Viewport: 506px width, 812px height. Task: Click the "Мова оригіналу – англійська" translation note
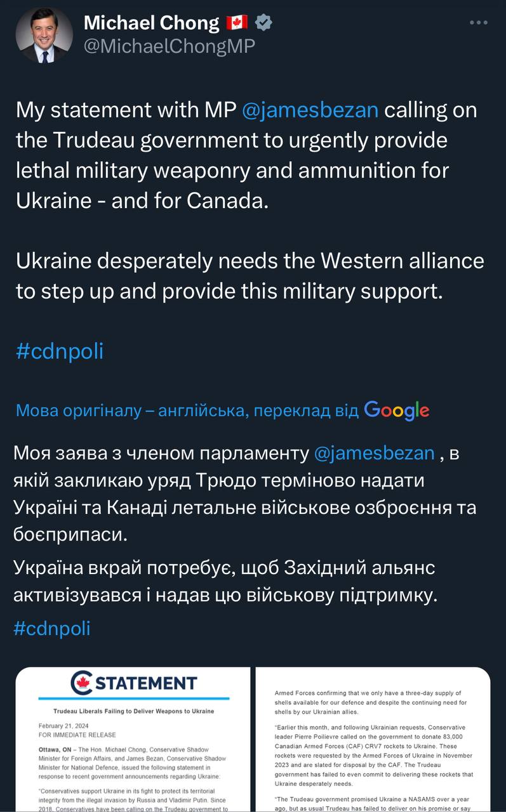pos(188,410)
